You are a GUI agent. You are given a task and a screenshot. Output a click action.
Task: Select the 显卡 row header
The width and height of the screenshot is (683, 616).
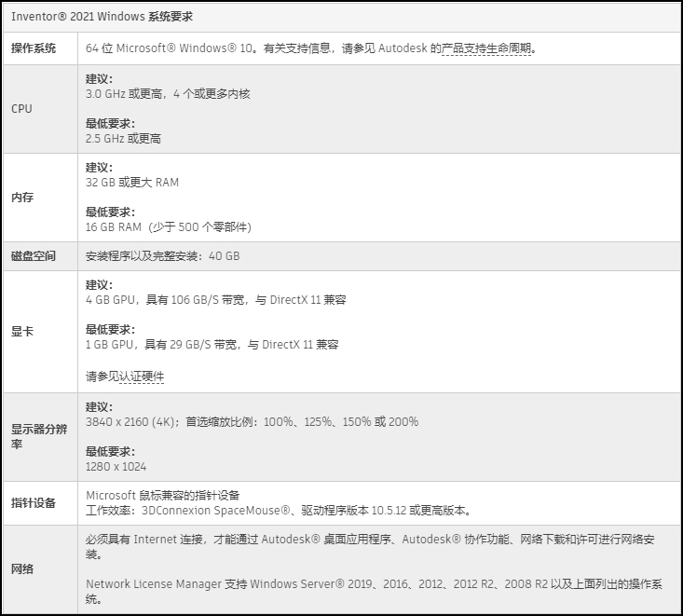coord(22,332)
